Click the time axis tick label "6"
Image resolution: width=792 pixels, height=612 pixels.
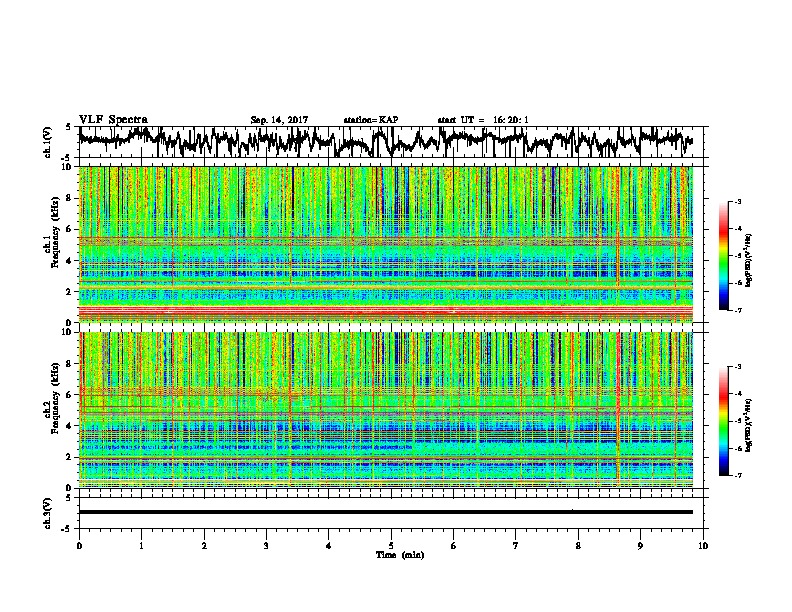(x=453, y=546)
